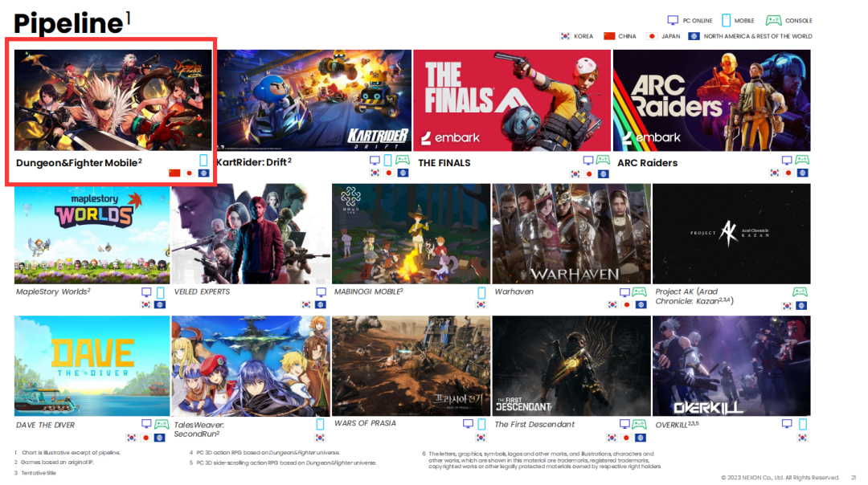Open the TalesWeaver anime artwork
Screen dimensions: 868x485
pyautogui.click(x=251, y=366)
